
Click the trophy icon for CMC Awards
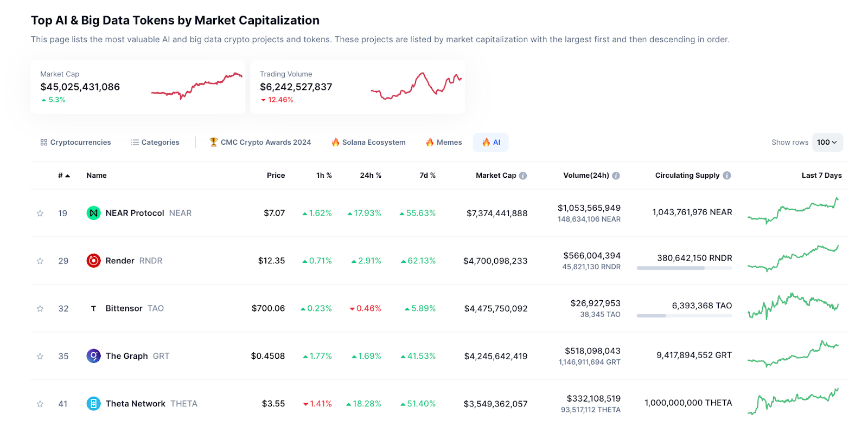[x=214, y=142]
